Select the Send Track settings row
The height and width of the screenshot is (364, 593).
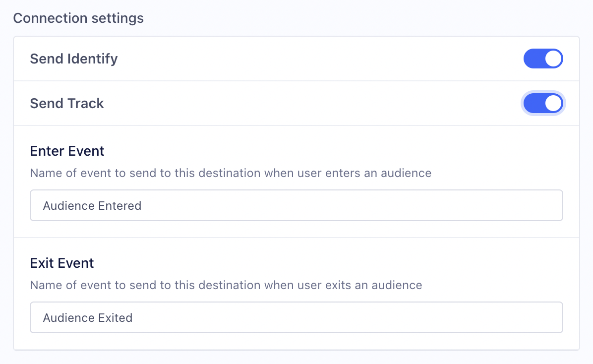(x=296, y=103)
